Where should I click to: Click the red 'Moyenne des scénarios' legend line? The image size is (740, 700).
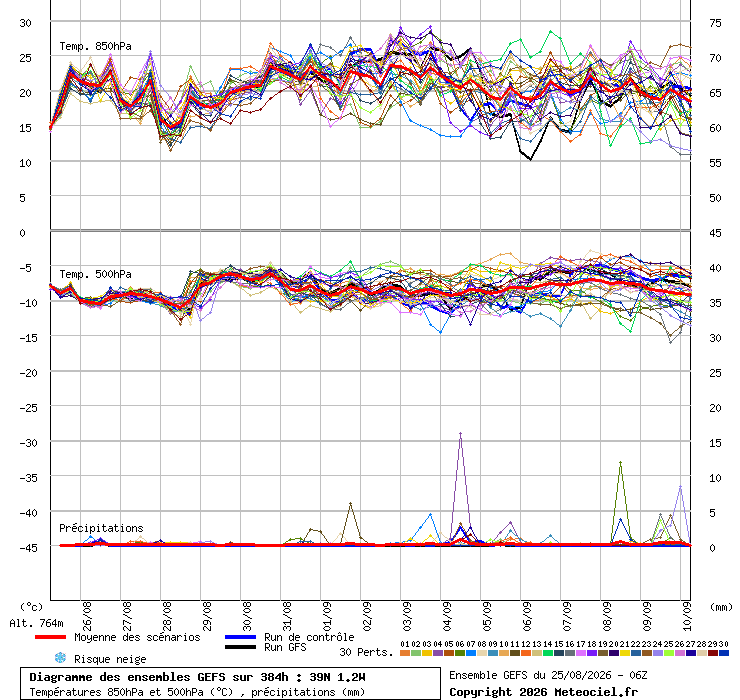(50, 637)
